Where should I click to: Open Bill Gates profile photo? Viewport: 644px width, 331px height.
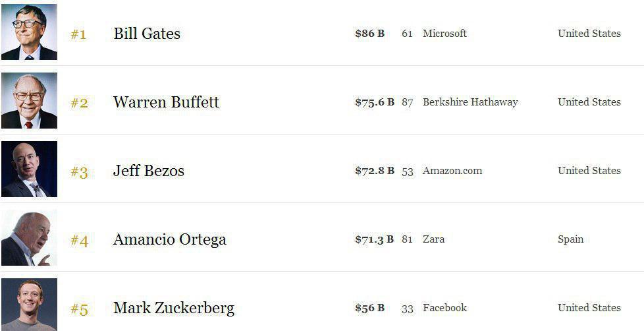29,32
